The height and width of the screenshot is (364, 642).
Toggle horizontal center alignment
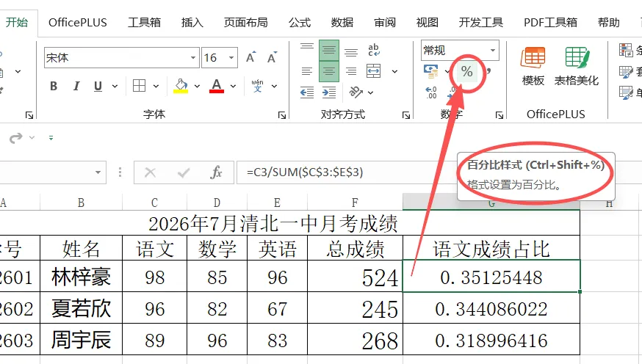(329, 71)
